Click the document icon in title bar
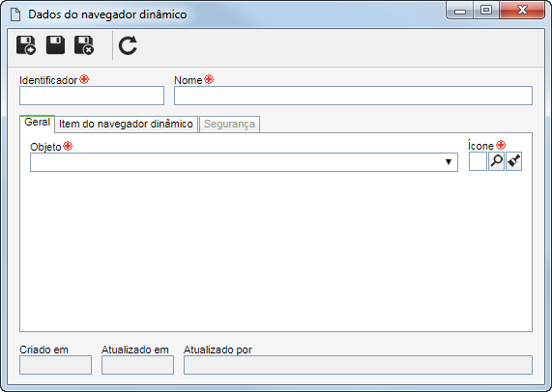Image resolution: width=552 pixels, height=392 pixels. coord(15,14)
